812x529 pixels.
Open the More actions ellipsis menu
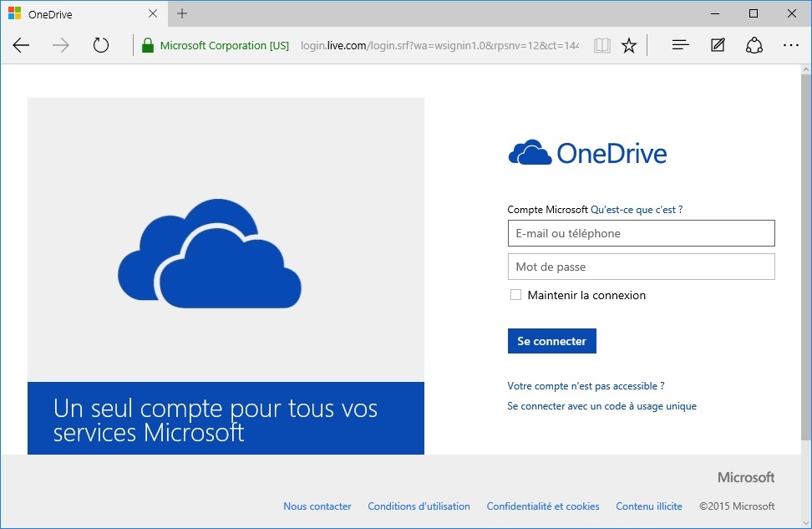(x=791, y=45)
